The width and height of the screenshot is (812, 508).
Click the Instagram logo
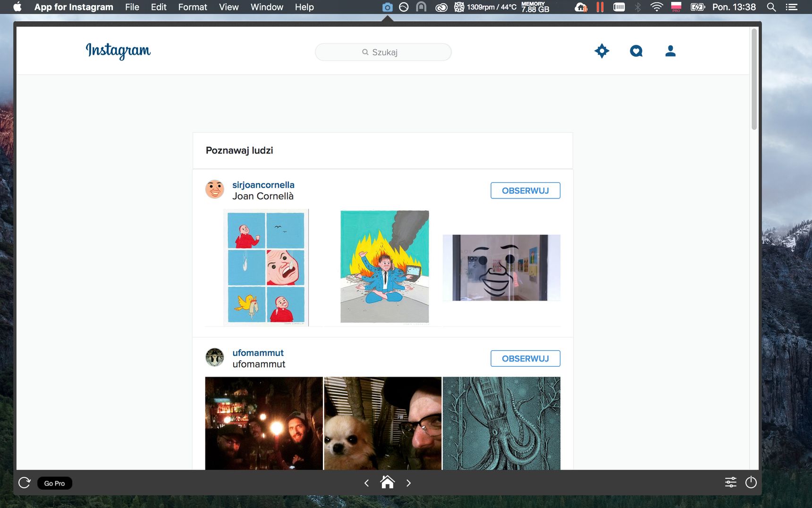[118, 51]
